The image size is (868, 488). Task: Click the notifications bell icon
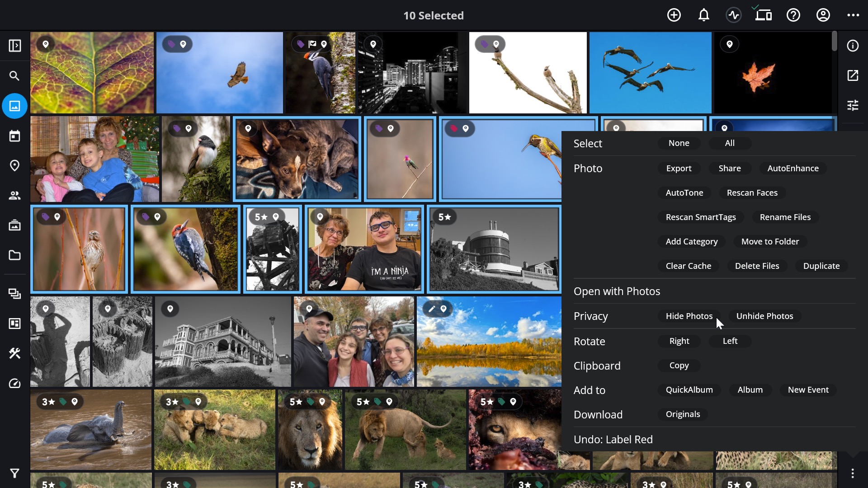(704, 15)
